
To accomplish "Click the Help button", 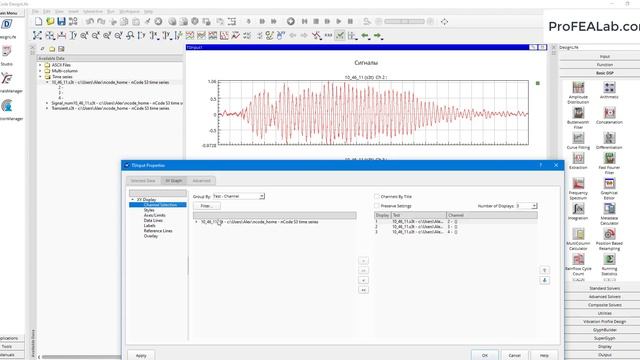I will 544,356.
